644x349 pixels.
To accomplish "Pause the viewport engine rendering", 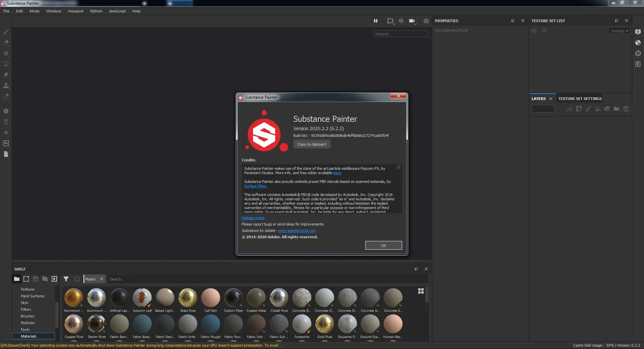I will click(376, 21).
